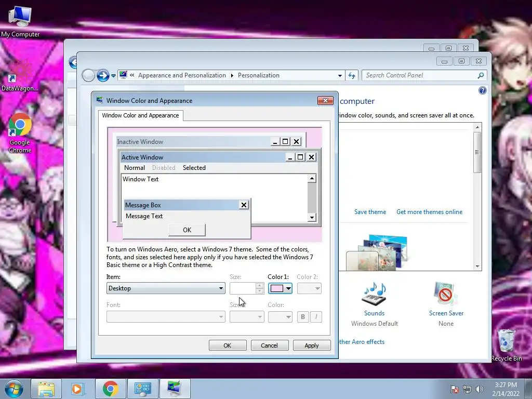Open network status tray icon
Screen dimensions: 532x399
pos(467,389)
